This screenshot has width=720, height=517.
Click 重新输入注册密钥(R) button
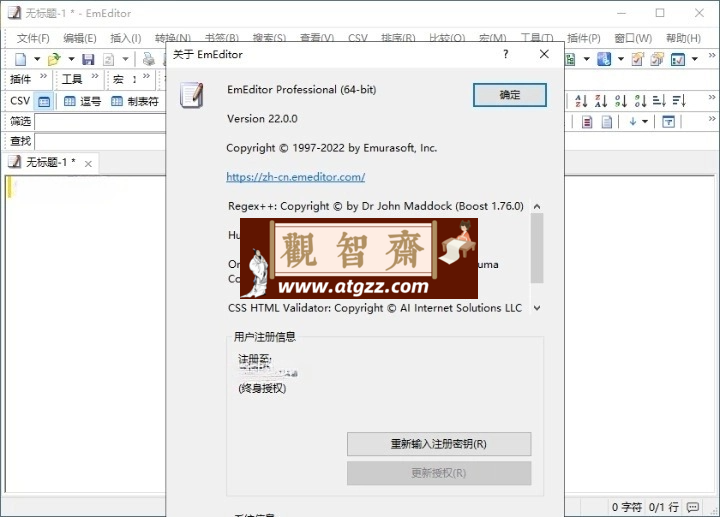439,444
